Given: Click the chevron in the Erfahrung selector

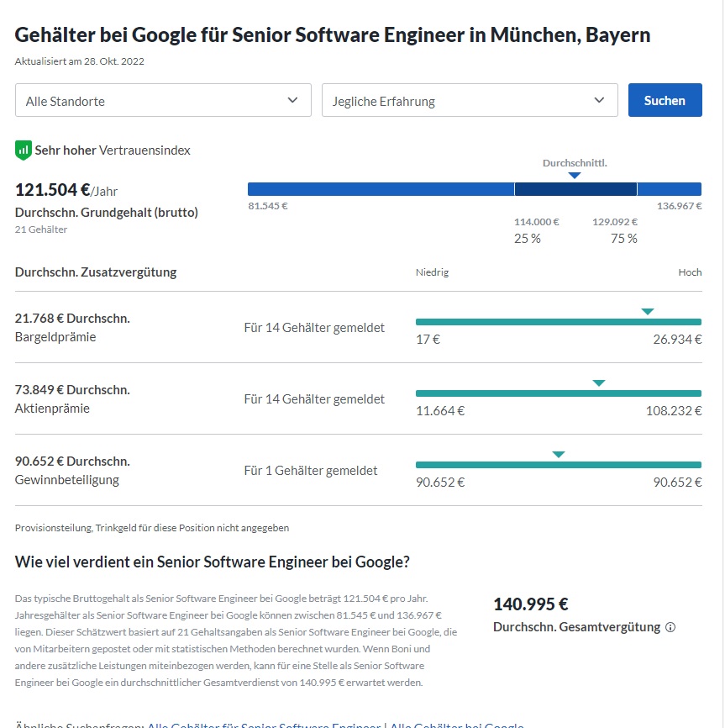Looking at the screenshot, I should click(599, 100).
